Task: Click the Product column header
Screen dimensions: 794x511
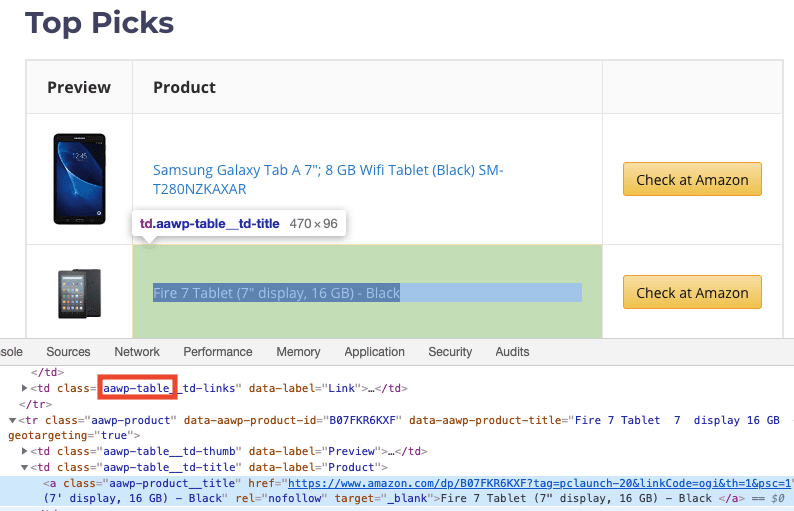Action: [x=184, y=87]
